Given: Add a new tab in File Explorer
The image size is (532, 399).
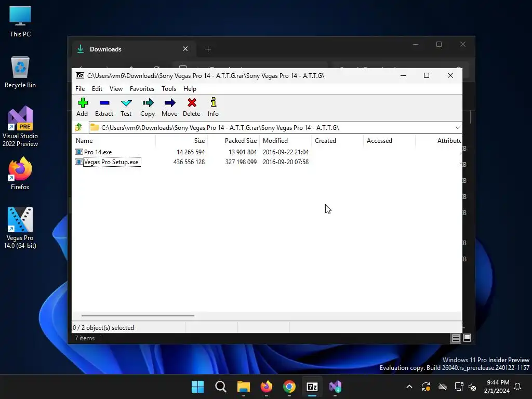Looking at the screenshot, I should 208,49.
